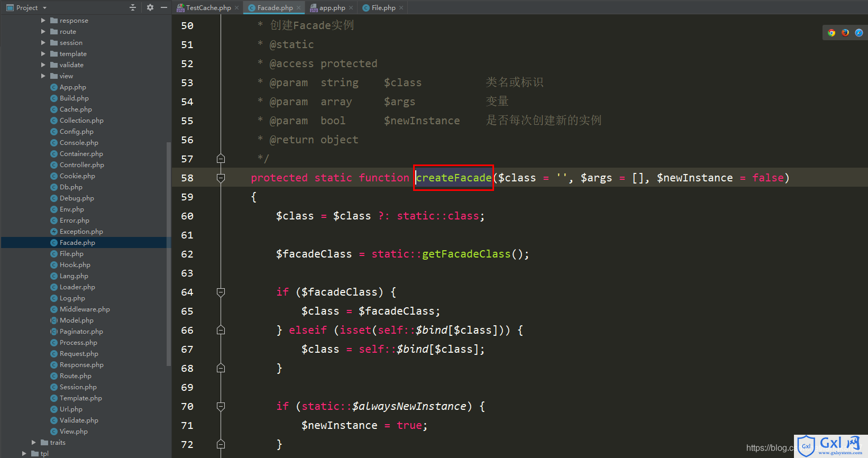Select Build.php in project tree
868x458 pixels.
click(74, 98)
